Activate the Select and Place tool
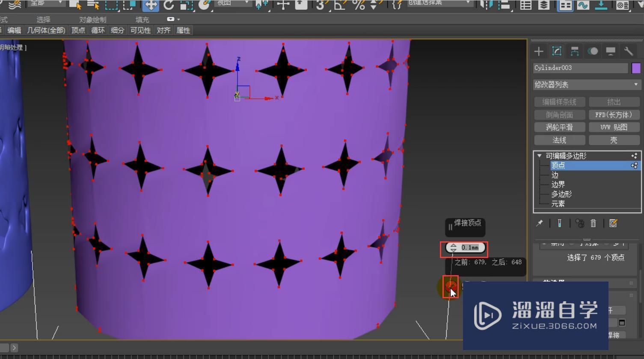This screenshot has width=644, height=359. click(x=205, y=5)
